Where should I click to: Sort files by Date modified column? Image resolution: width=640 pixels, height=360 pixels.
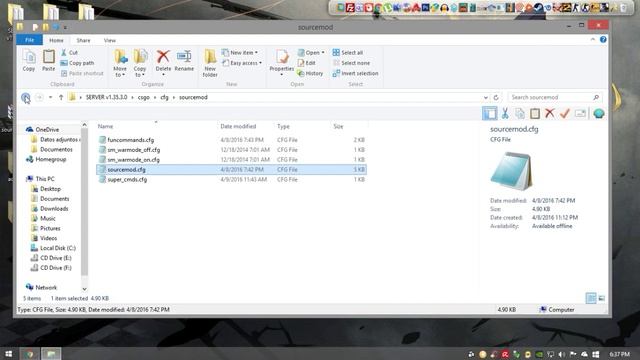click(x=238, y=127)
